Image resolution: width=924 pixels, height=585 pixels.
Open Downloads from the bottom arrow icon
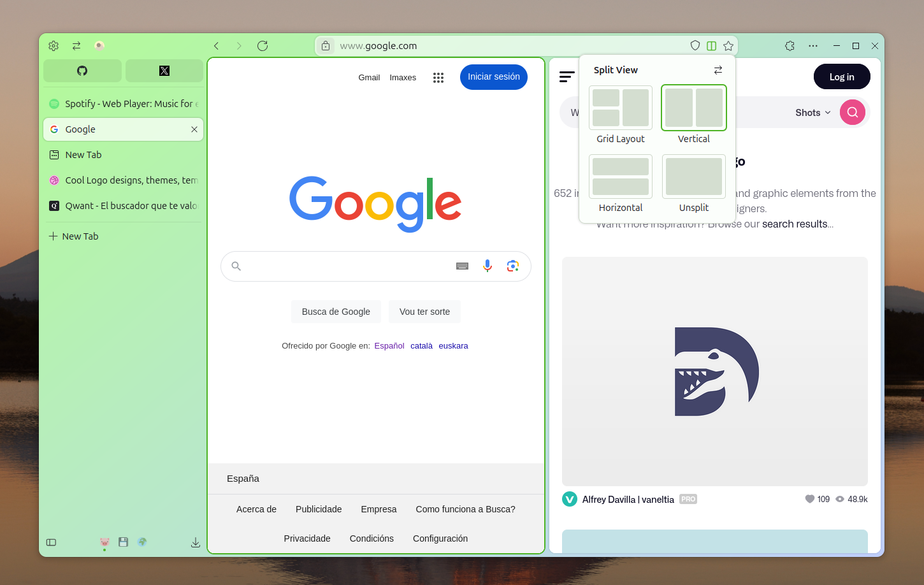pos(195,542)
